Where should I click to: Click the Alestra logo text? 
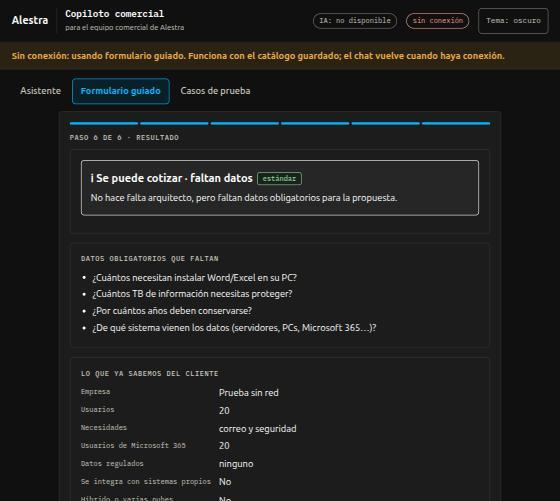30,20
